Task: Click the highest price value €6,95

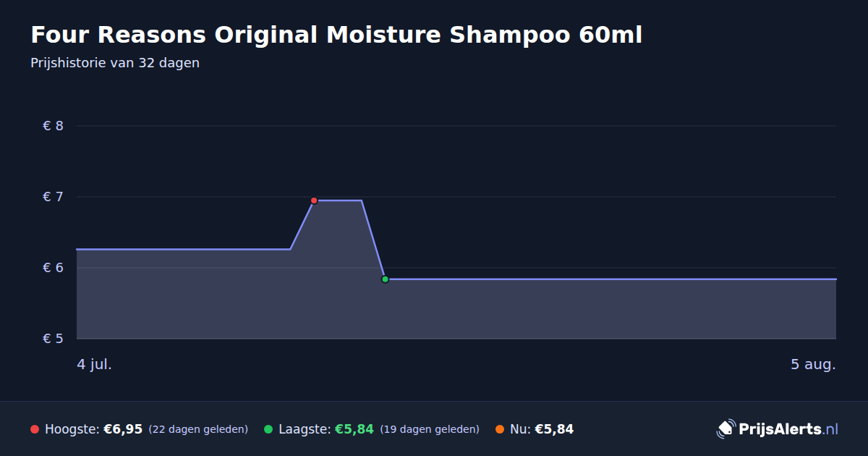Action: click(x=123, y=429)
